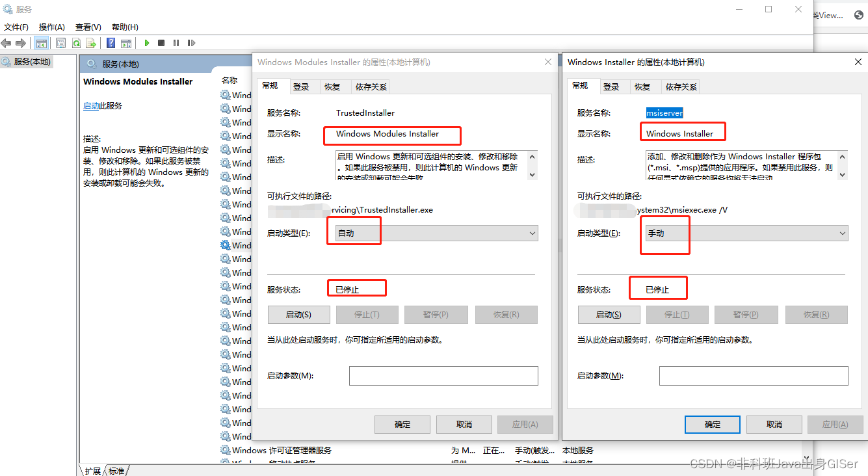Toggle the show/hide console tree icon
The width and height of the screenshot is (868, 476).
pyautogui.click(x=41, y=43)
